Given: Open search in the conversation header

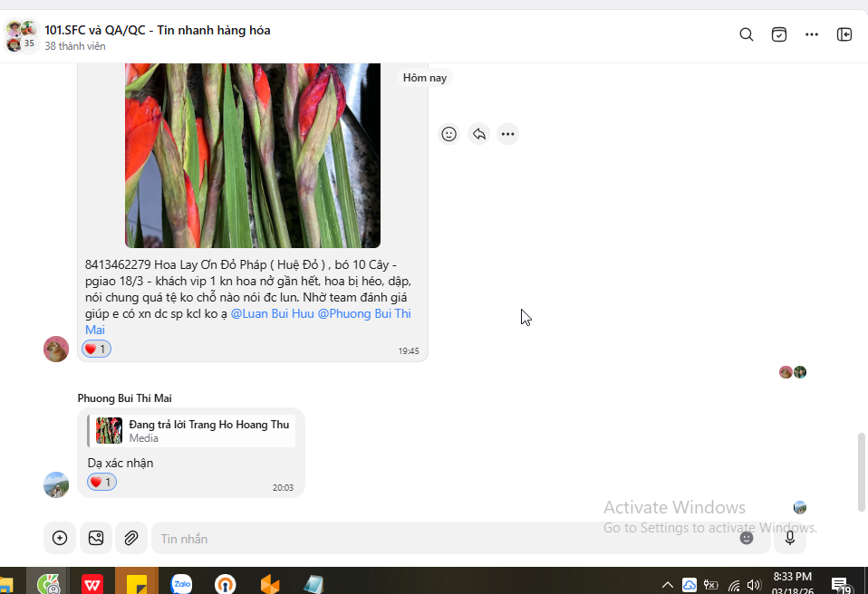Looking at the screenshot, I should coord(747,34).
